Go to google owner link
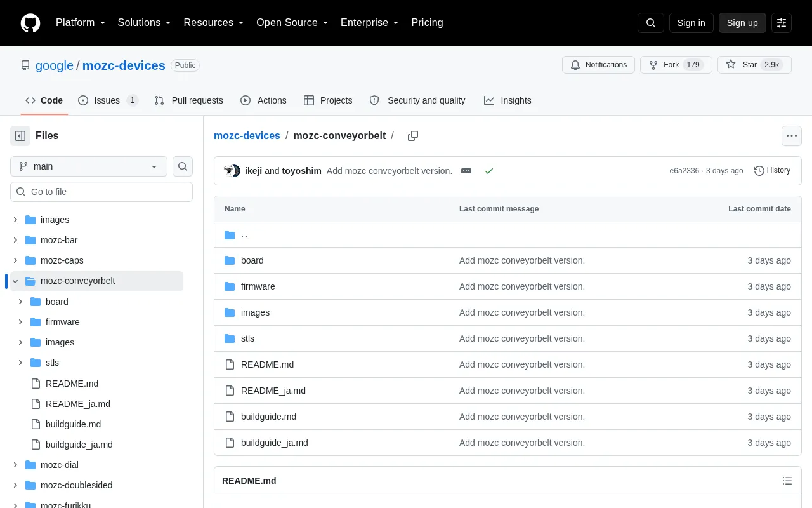Screen dimensions: 812x508 tap(55, 65)
